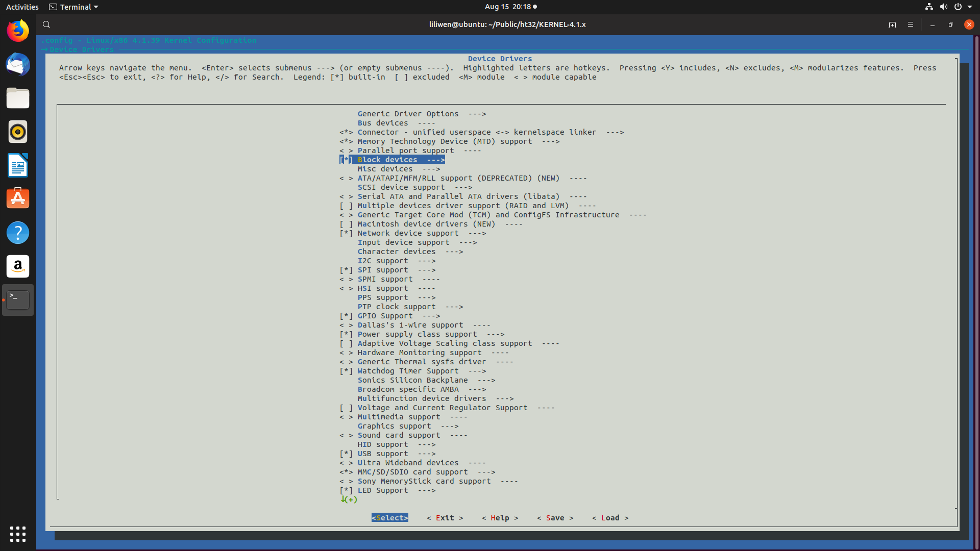Screen dimensions: 980x551
Task: Click Activities in the top bar
Action: [22, 7]
